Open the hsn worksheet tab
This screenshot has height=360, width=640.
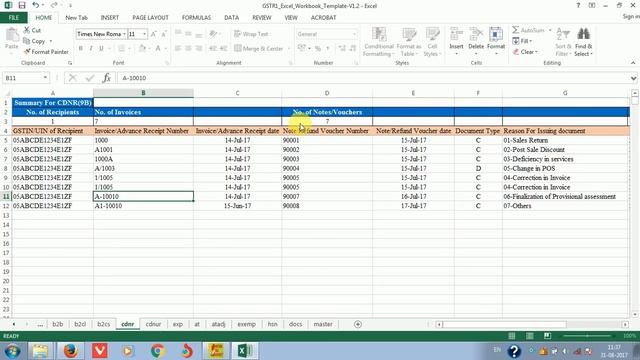click(272, 324)
